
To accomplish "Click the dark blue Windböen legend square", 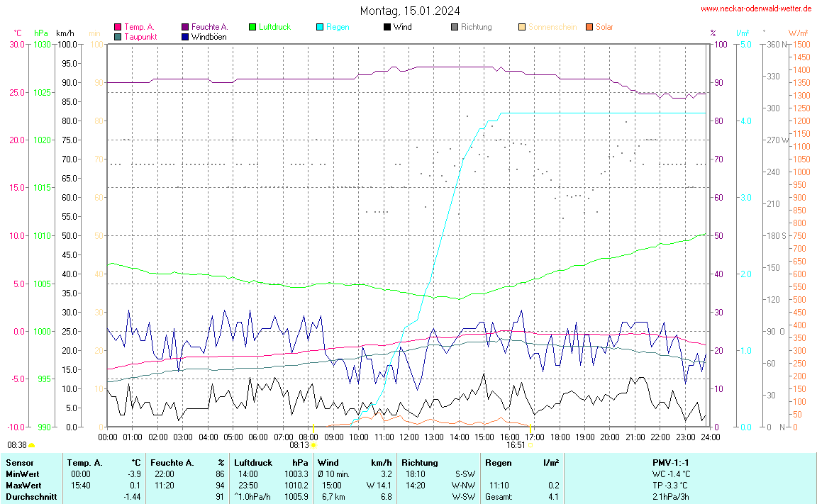I will [185, 36].
